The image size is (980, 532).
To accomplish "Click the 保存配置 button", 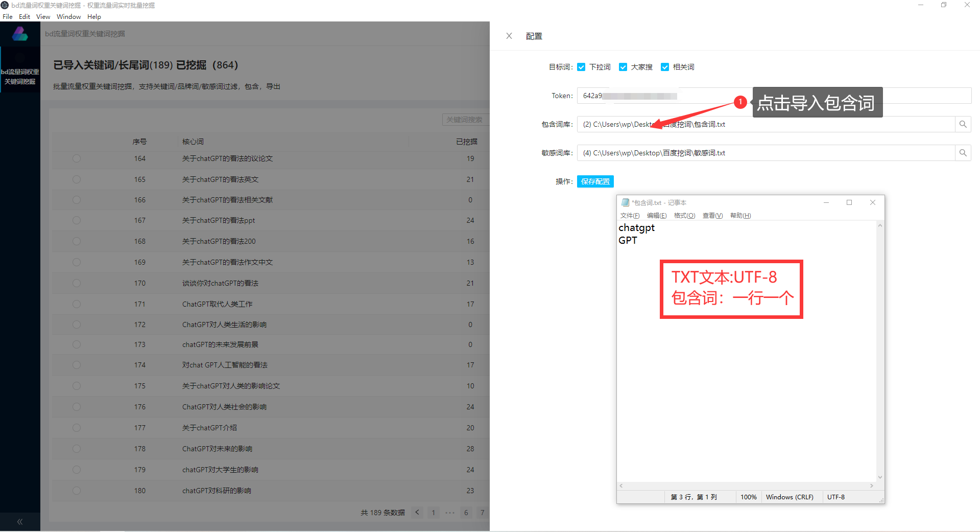I will 595,181.
